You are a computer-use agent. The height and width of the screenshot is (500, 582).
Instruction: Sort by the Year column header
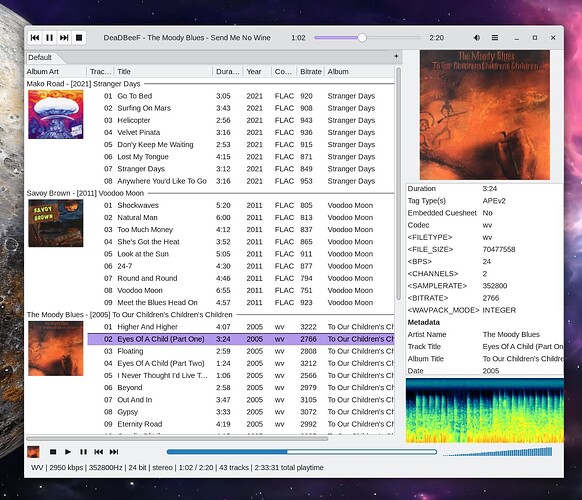(258, 71)
